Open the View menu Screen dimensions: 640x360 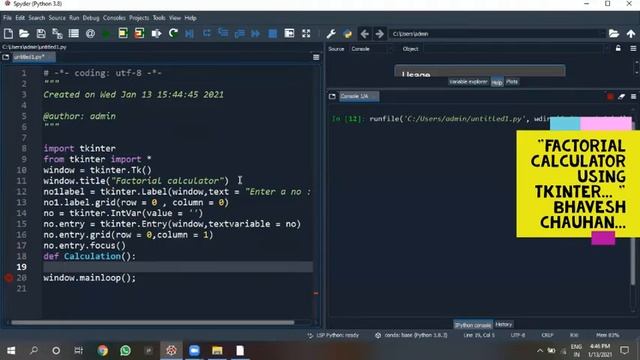click(175, 18)
